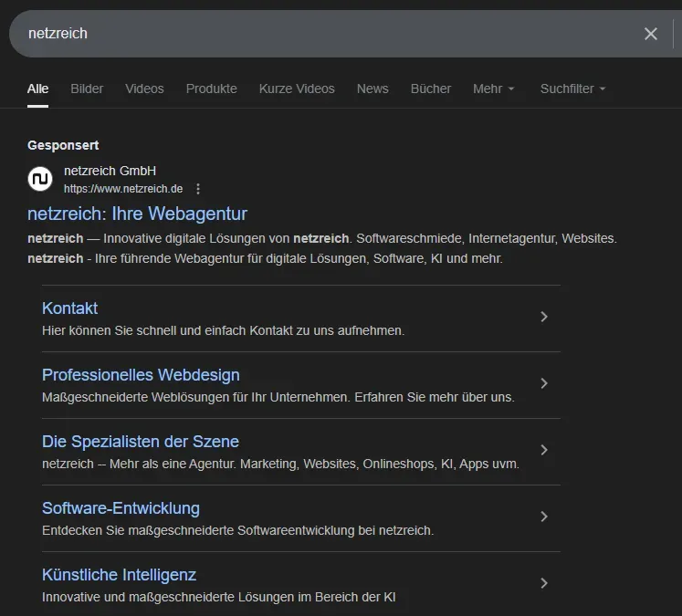
Task: Open the Suchfilter dropdown
Action: (572, 89)
